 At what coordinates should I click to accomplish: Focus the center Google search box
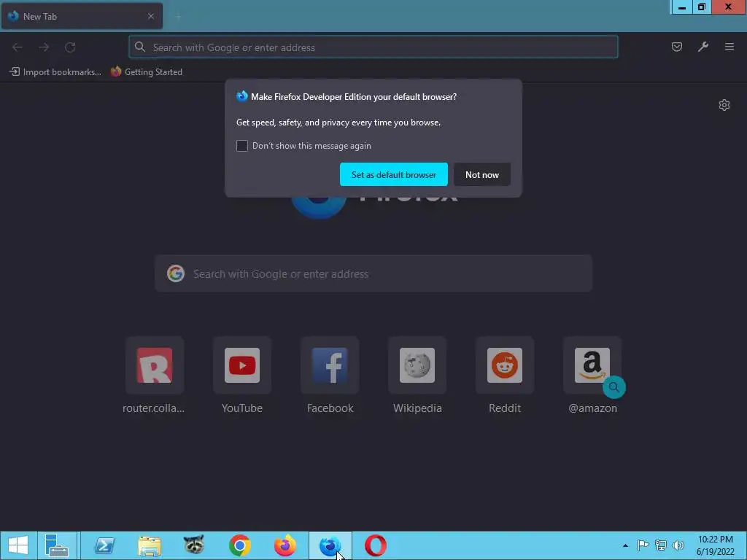pos(373,274)
